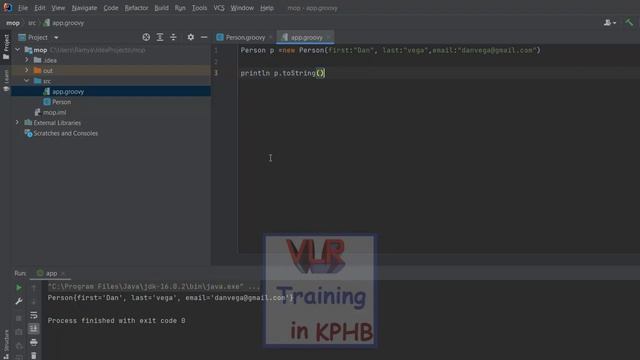640x360 pixels.
Task: Click up stack trace arrow in console
Action: [x=34, y=288]
